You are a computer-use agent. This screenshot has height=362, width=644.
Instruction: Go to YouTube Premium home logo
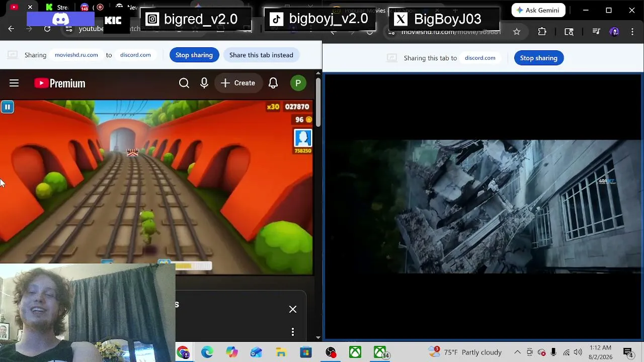click(60, 83)
